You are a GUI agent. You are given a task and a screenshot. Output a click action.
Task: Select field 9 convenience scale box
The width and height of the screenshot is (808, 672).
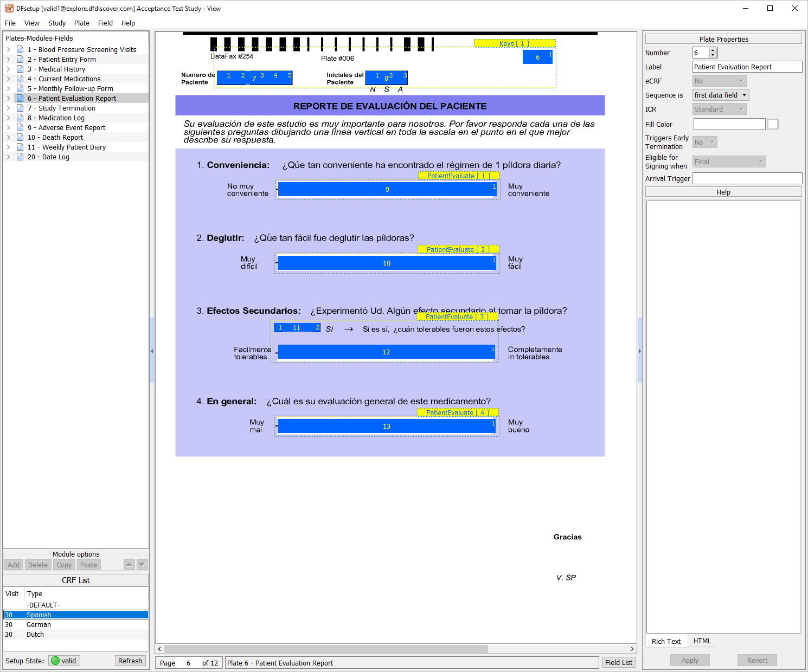coord(387,190)
